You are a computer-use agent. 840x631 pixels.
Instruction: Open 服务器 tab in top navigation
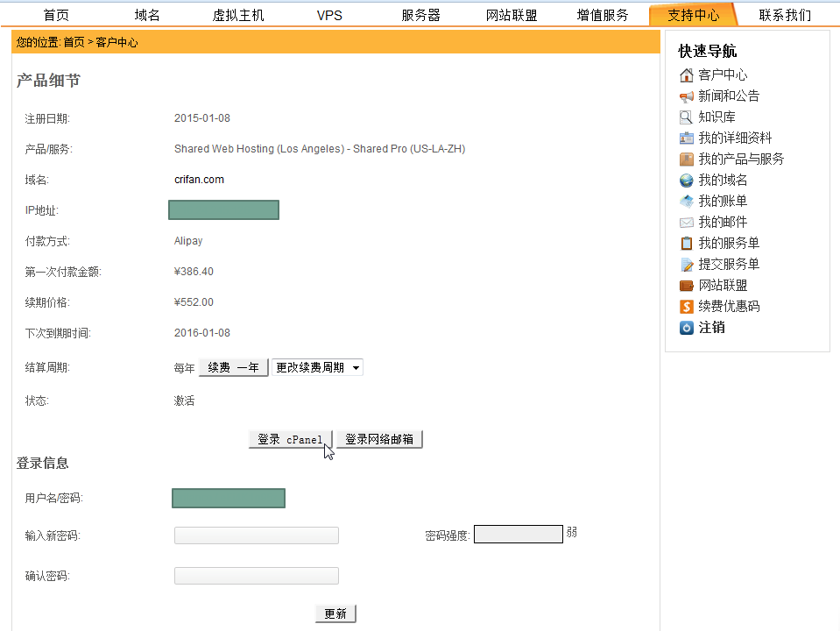point(420,15)
